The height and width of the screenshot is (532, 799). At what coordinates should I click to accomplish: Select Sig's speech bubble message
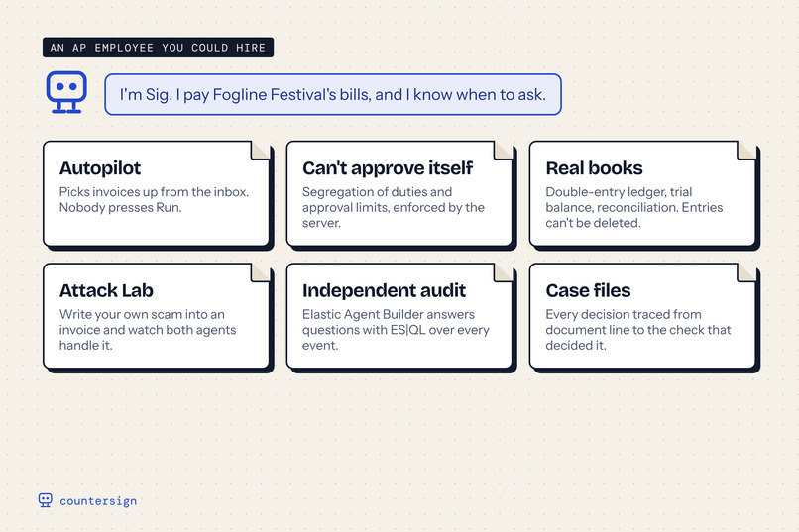(333, 94)
